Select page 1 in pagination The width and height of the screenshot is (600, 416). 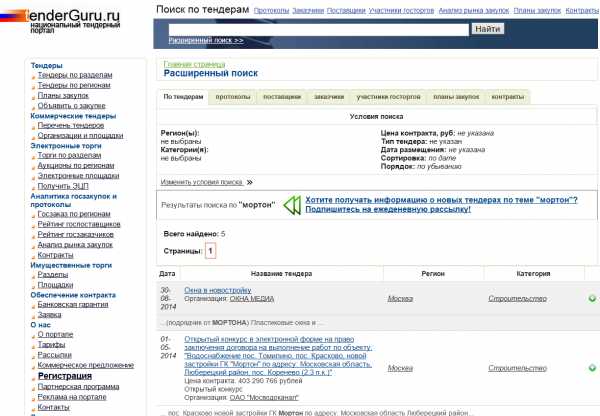coord(210,251)
